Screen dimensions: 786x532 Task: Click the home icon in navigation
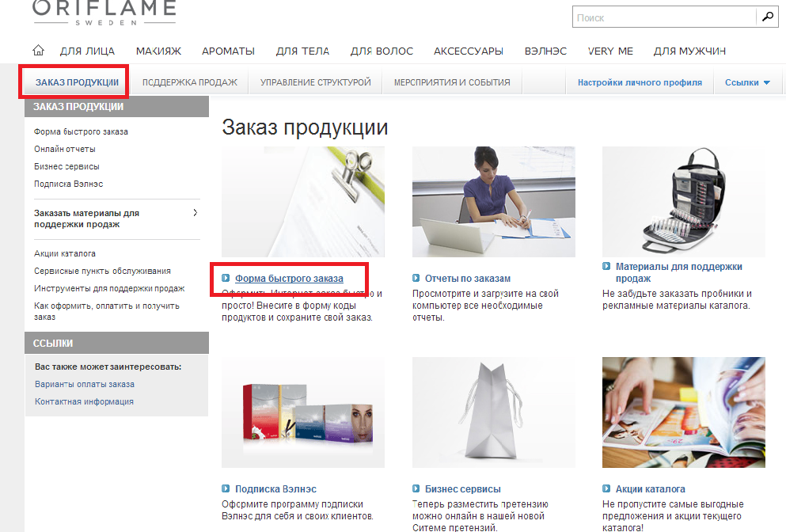coord(38,51)
